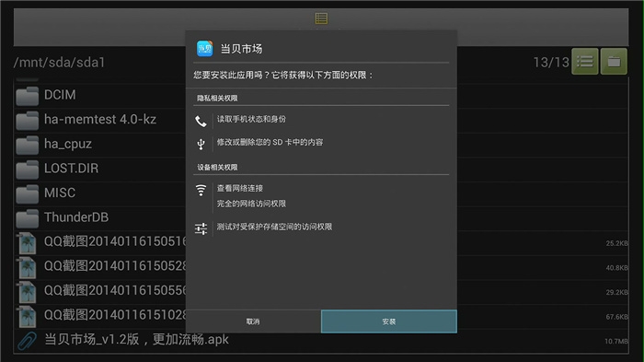Image resolution: width=644 pixels, height=362 pixels.
Task: Click the sliders icon for 测试对受保护存储空间
Action: point(201,228)
